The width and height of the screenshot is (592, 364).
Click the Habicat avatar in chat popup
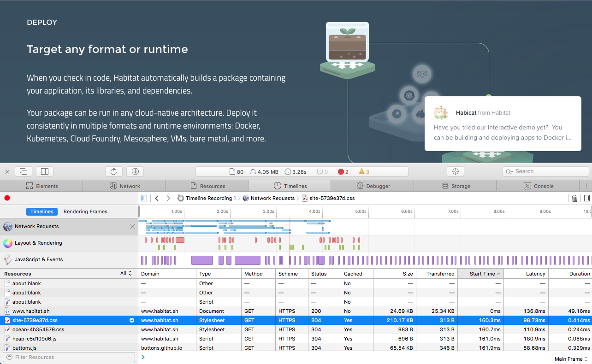(441, 112)
